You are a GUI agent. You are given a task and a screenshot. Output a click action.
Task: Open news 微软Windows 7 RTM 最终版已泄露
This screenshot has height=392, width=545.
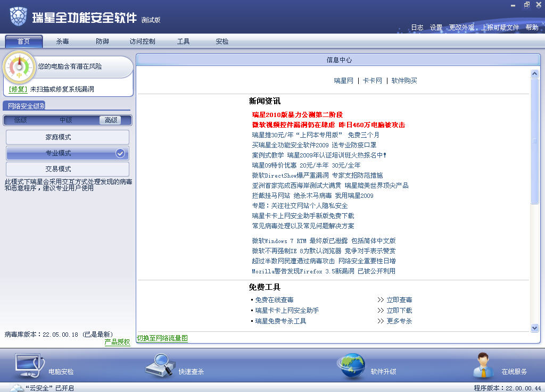324,240
